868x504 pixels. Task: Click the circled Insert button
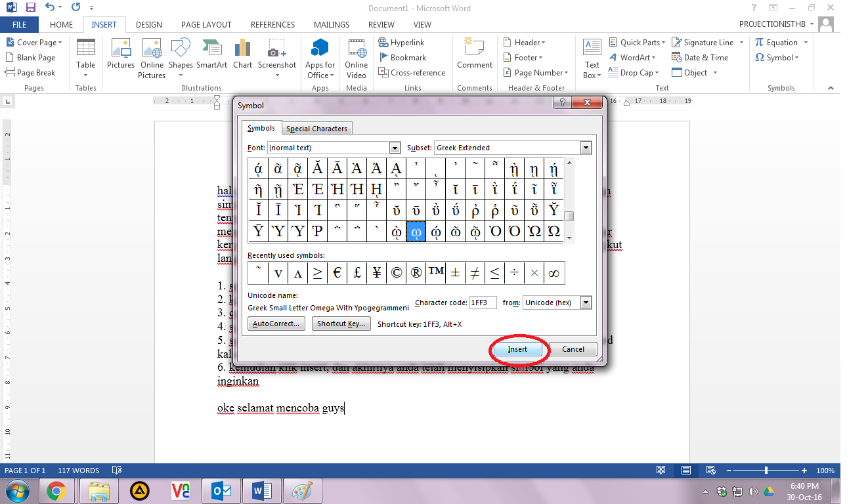click(x=518, y=349)
